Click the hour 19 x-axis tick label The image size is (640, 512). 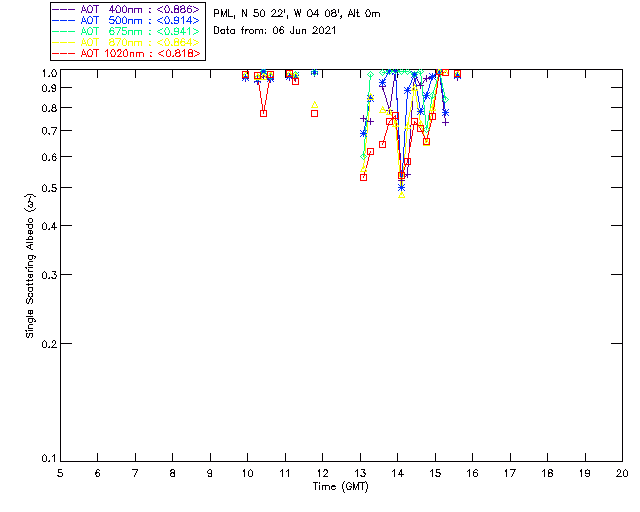585,473
